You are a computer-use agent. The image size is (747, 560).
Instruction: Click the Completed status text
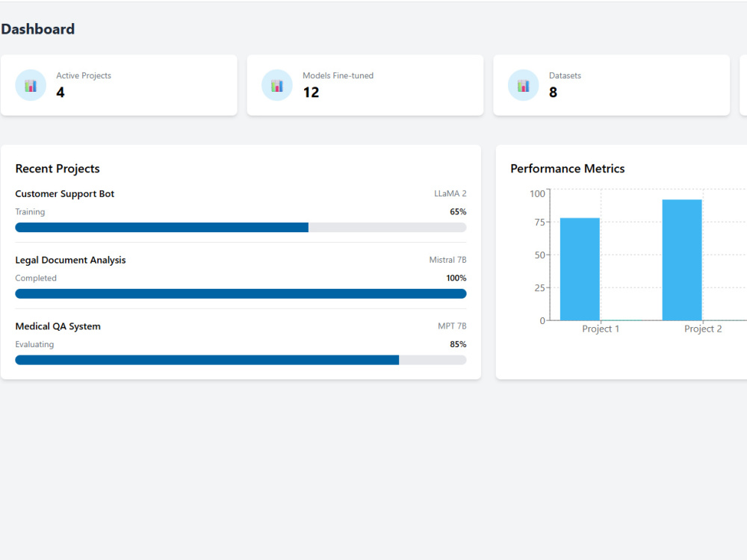coord(36,278)
